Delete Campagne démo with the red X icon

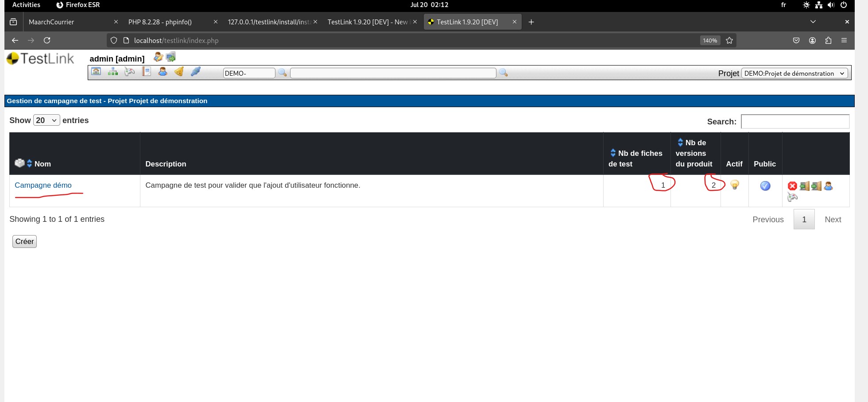tap(792, 186)
